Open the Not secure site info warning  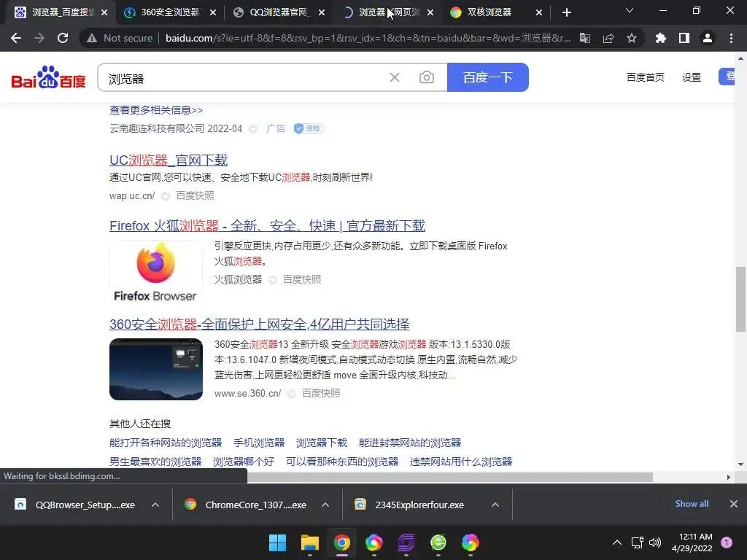click(120, 38)
